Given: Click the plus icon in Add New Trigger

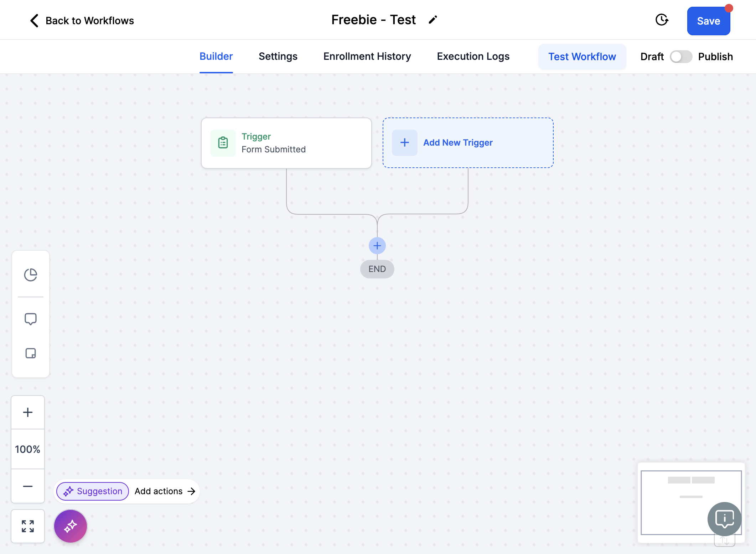Looking at the screenshot, I should 405,143.
